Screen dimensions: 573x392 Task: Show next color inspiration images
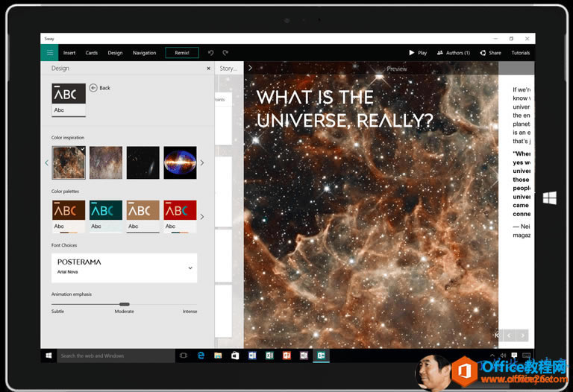[202, 162]
